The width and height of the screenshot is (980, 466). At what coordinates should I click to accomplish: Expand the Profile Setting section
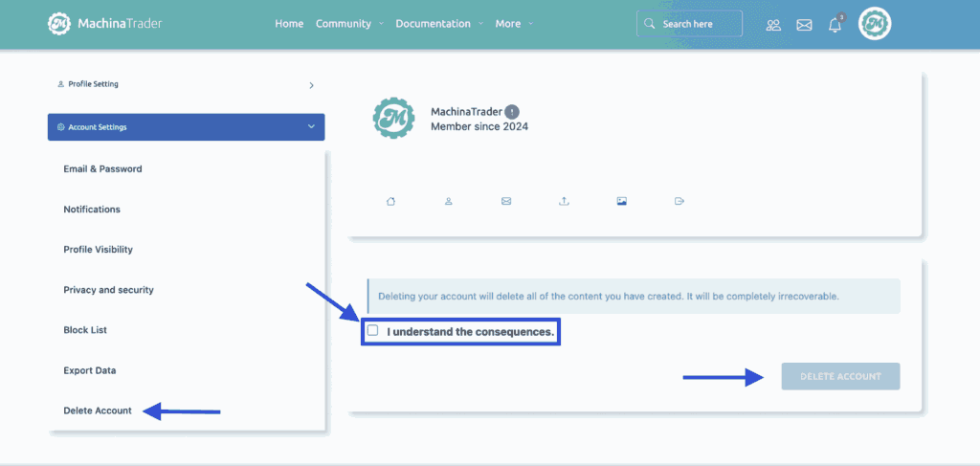pyautogui.click(x=187, y=84)
